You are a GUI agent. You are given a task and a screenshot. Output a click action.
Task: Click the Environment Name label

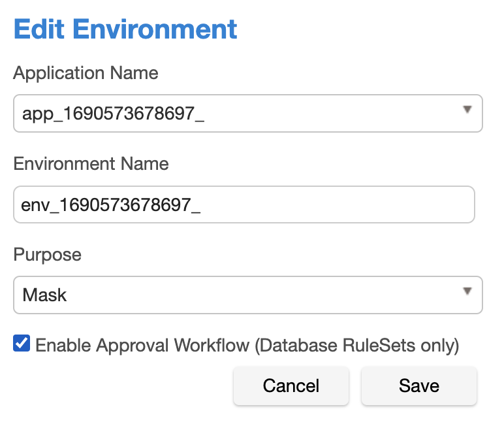[91, 163]
